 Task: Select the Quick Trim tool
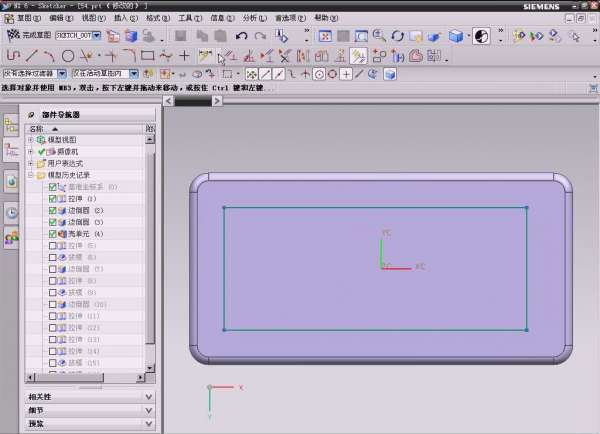click(86, 56)
